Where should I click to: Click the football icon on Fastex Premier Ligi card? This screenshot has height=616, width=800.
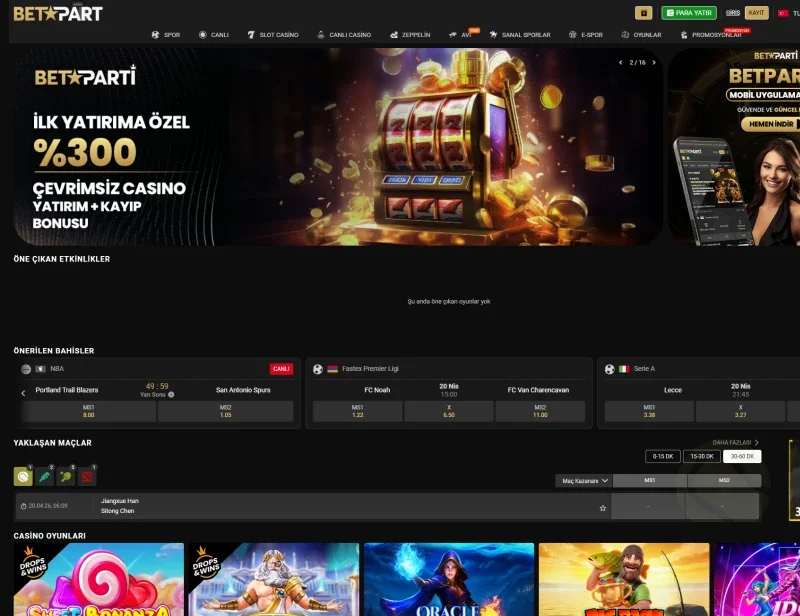click(x=318, y=369)
